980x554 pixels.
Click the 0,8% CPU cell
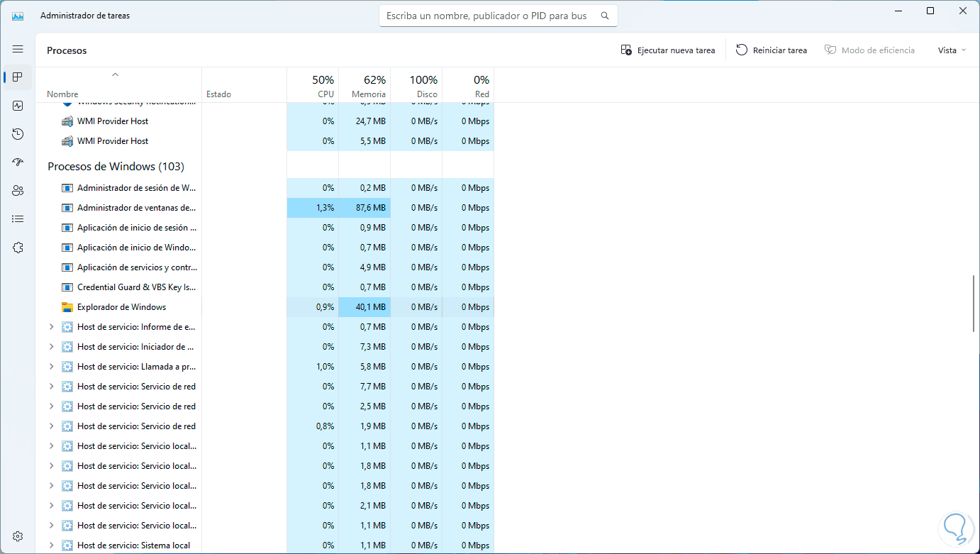(313, 426)
